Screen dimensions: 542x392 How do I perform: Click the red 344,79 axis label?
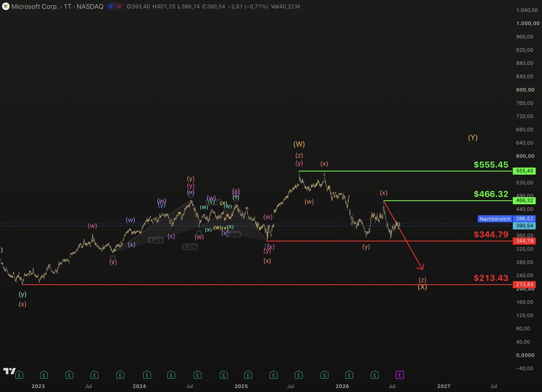coord(525,241)
